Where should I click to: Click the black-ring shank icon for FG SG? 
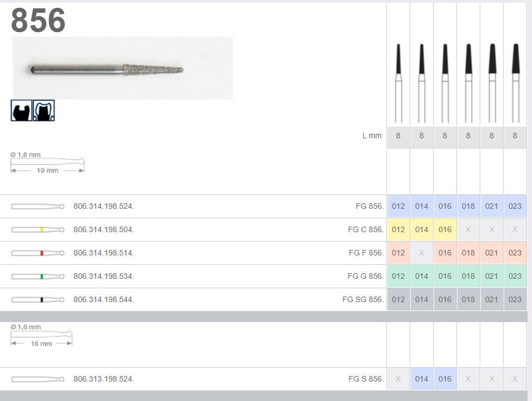[x=38, y=300]
